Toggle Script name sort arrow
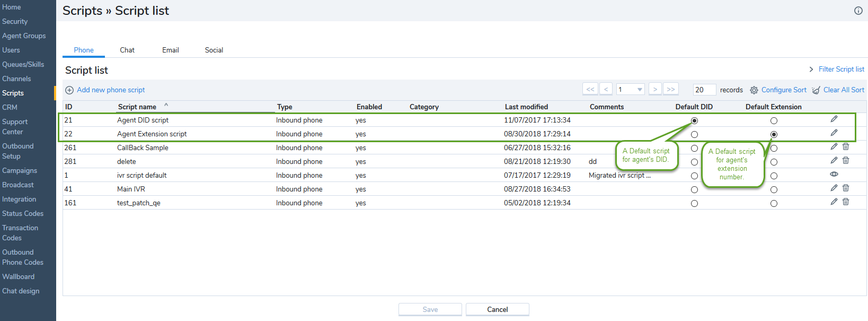 click(166, 105)
